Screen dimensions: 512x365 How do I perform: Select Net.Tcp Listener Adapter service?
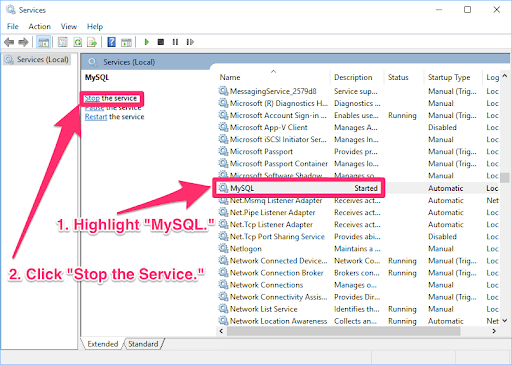coord(358,224)
